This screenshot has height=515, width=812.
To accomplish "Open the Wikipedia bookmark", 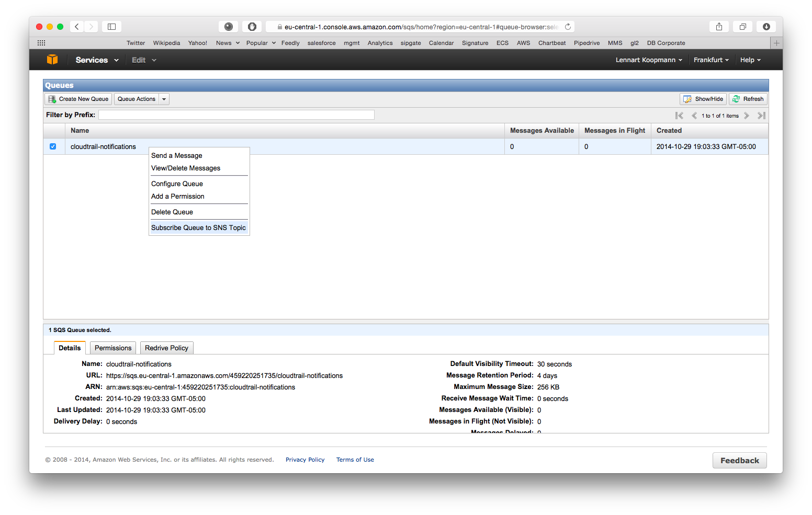I will (166, 43).
